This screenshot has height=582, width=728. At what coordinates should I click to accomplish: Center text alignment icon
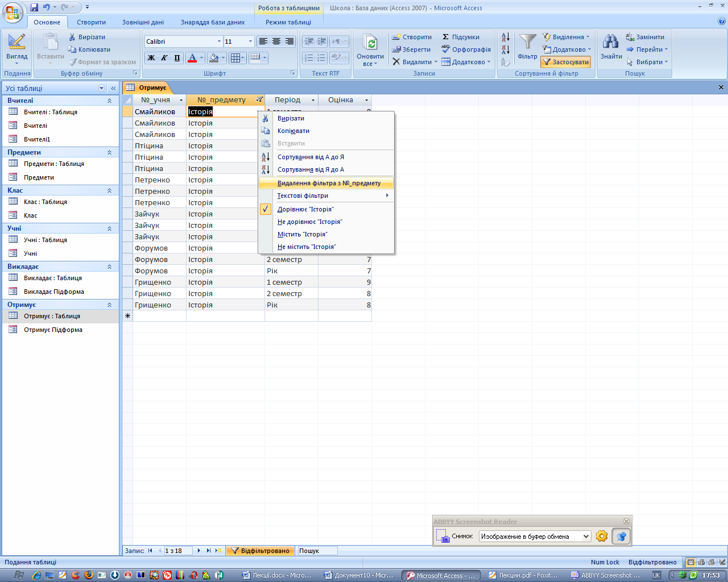pyautogui.click(x=276, y=41)
